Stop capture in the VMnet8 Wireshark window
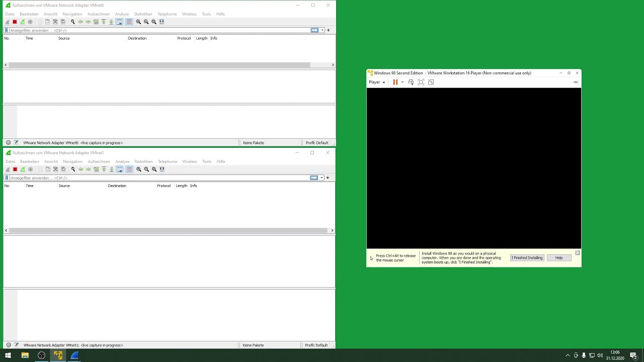Image resolution: width=644 pixels, height=362 pixels. [15, 22]
